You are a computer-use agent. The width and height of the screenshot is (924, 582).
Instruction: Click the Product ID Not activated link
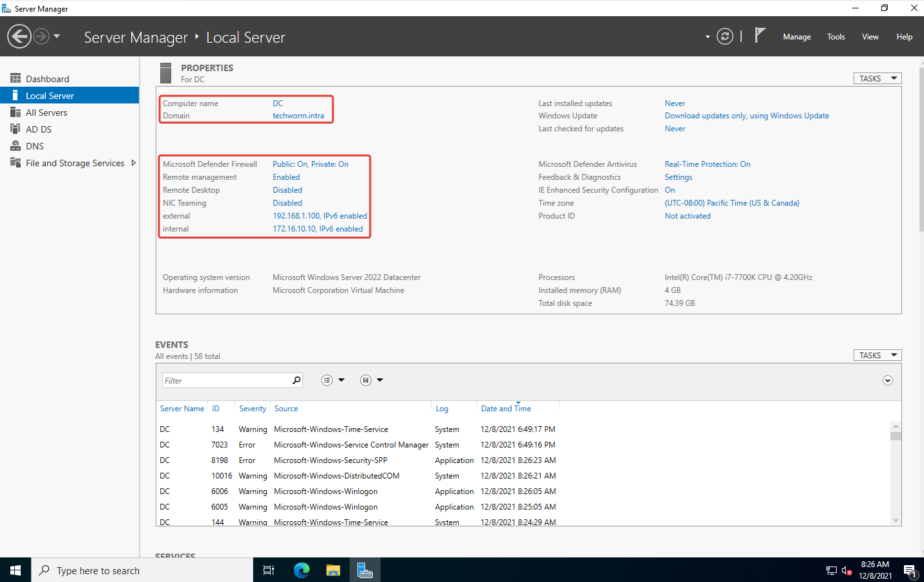[x=688, y=216]
